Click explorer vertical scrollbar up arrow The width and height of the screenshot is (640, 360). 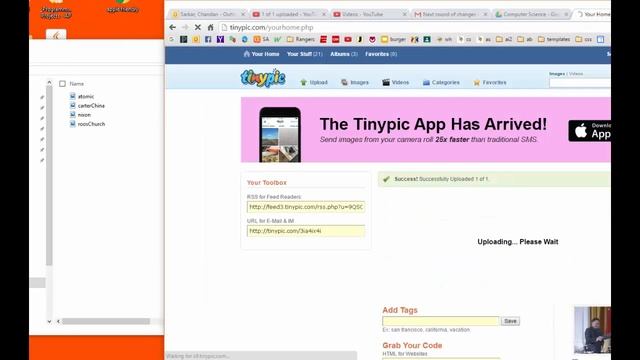point(49,83)
